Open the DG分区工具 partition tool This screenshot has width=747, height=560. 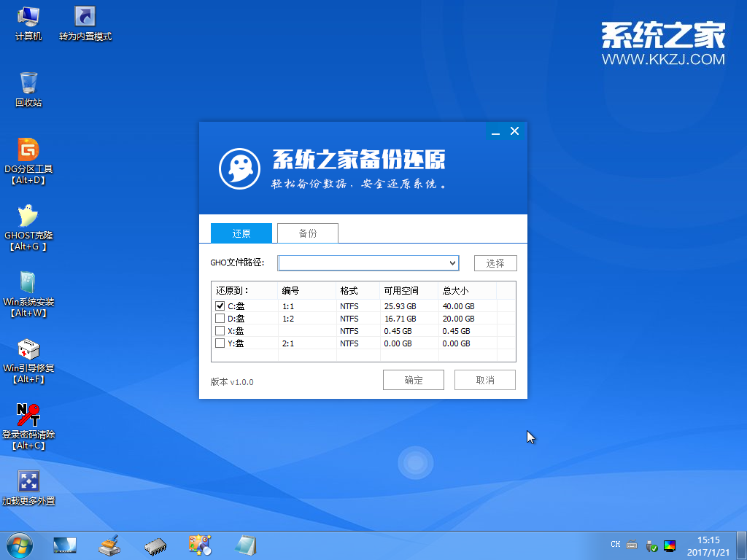click(28, 149)
